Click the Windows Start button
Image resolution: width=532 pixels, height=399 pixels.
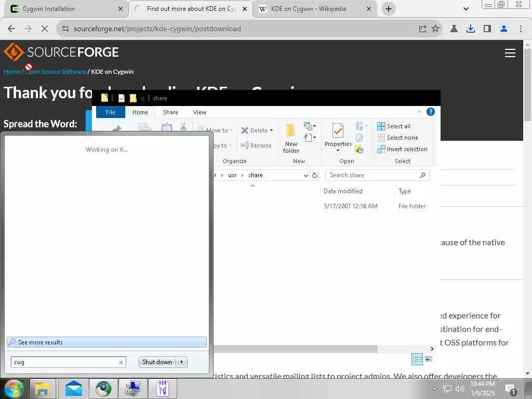14,389
